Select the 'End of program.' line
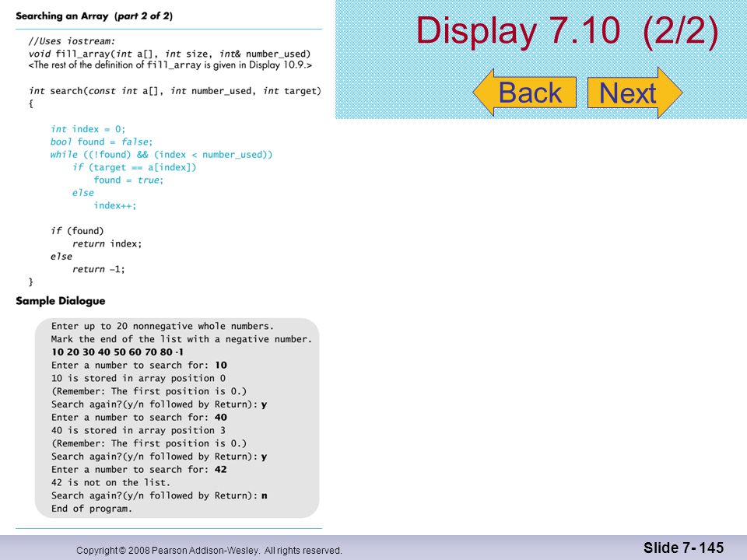This screenshot has height=560, width=747. tap(92, 509)
